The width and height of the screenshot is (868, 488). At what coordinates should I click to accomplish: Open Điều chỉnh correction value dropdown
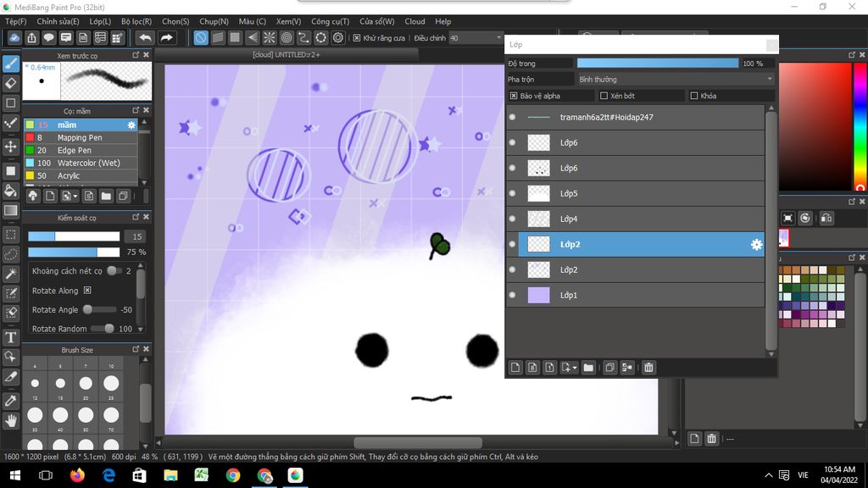point(476,37)
